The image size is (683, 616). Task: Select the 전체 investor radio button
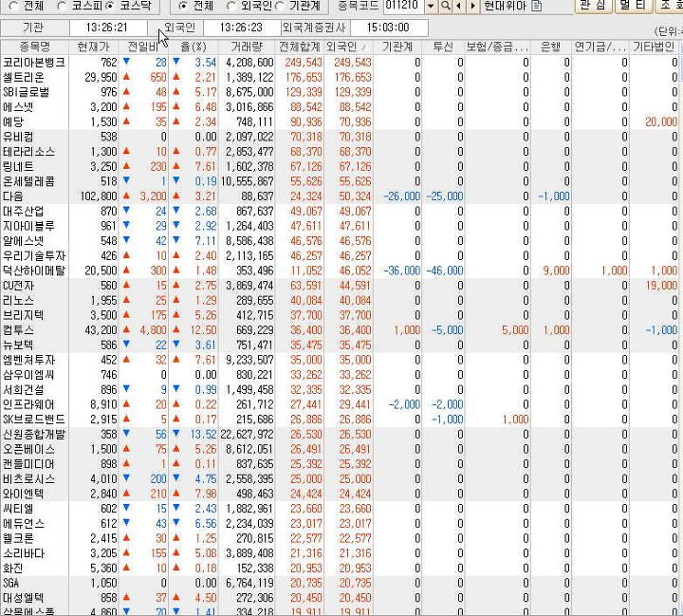click(183, 6)
